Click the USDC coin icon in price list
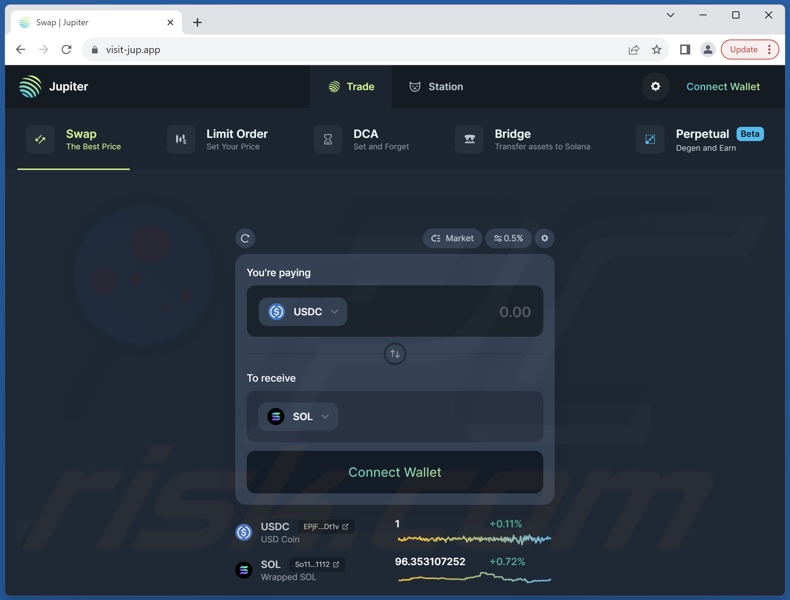The image size is (790, 600). pos(244,532)
